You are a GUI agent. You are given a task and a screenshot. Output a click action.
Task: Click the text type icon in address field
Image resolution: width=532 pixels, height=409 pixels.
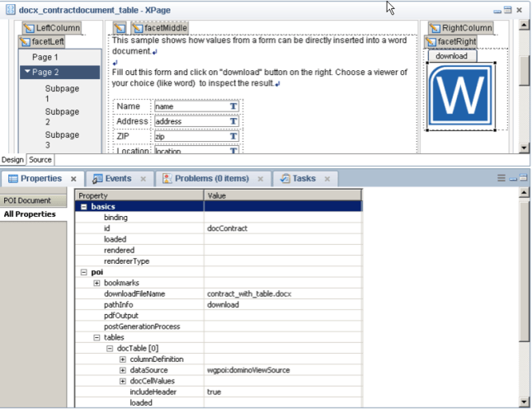[x=233, y=121]
